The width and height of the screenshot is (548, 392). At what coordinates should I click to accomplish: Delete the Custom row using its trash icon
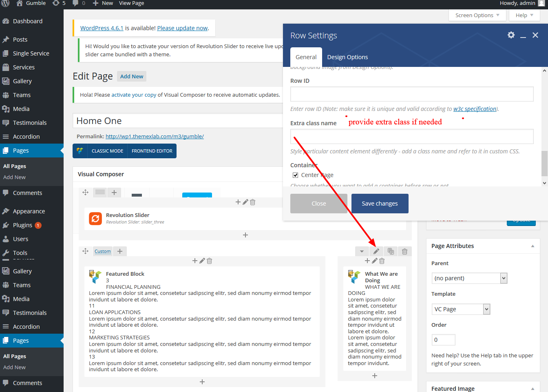point(404,251)
